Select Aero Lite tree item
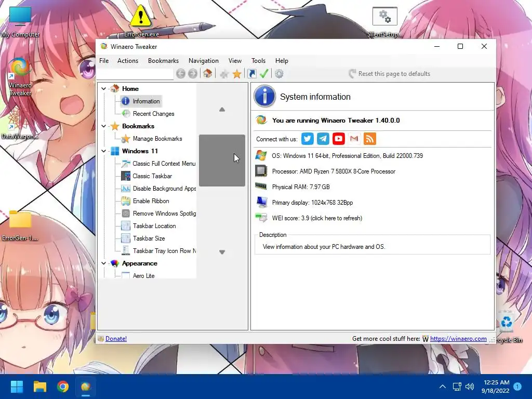Screen dimensions: 532x399 (x=143, y=275)
